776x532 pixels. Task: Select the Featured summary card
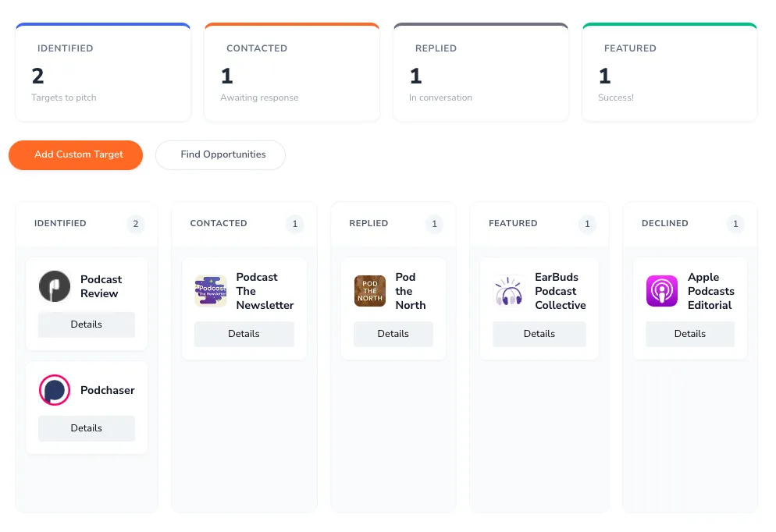tap(670, 73)
